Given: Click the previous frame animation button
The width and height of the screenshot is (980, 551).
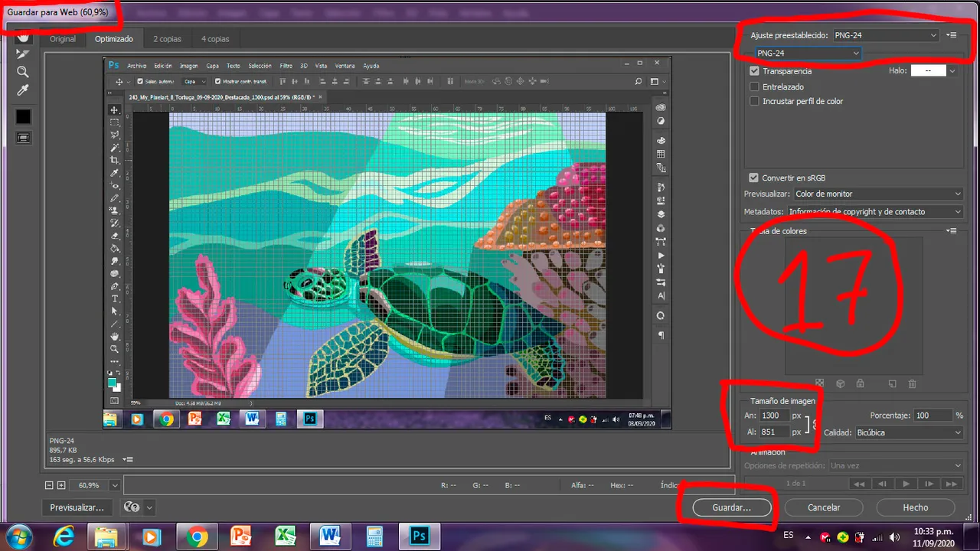Looking at the screenshot, I should (883, 484).
